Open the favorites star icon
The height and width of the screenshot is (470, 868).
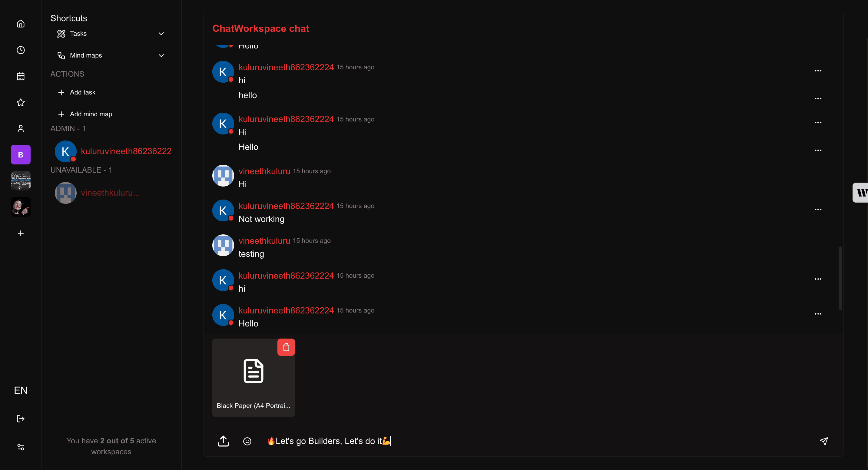21,102
